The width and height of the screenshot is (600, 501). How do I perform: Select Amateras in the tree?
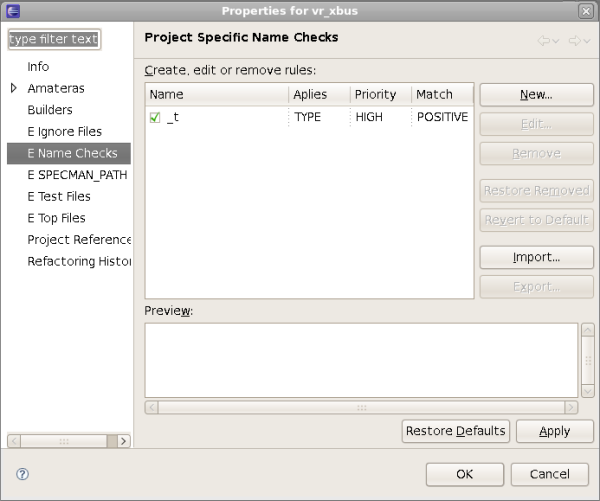56,88
